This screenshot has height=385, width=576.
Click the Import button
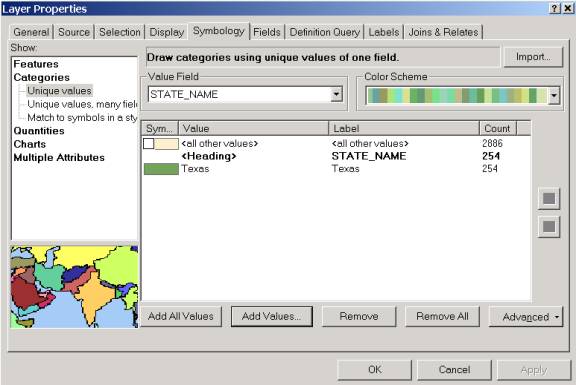point(533,57)
